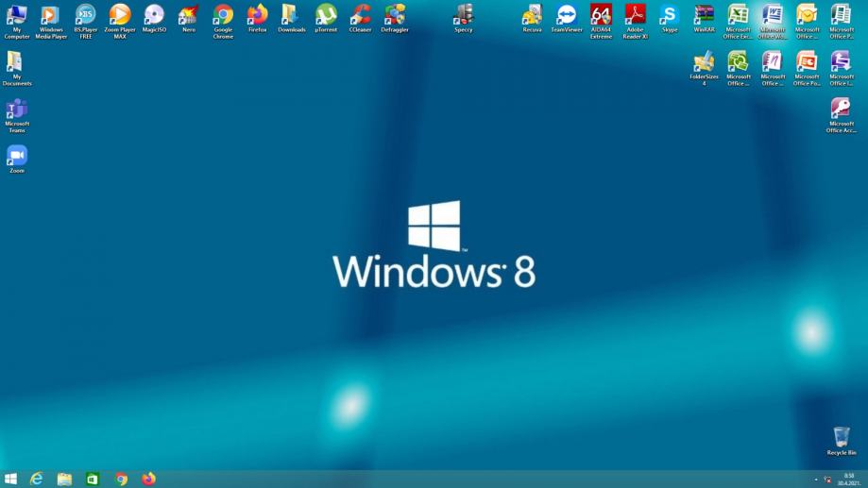This screenshot has height=488, width=868.
Task: Open the Downloads folder shortcut
Action: coord(292,18)
